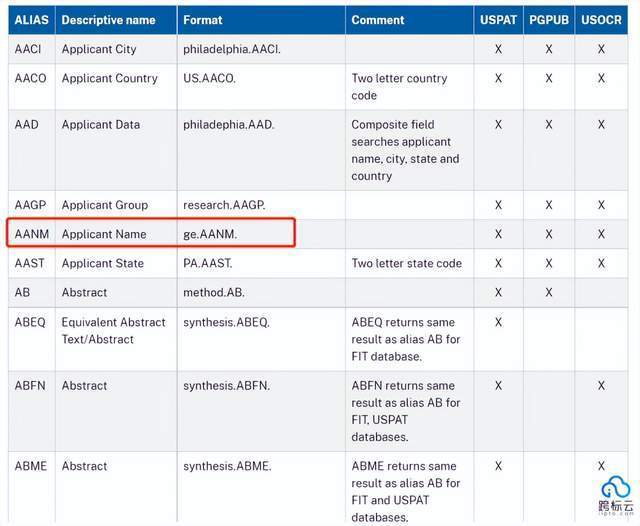Click the USOCR column header
The image size is (640, 526).
point(601,20)
